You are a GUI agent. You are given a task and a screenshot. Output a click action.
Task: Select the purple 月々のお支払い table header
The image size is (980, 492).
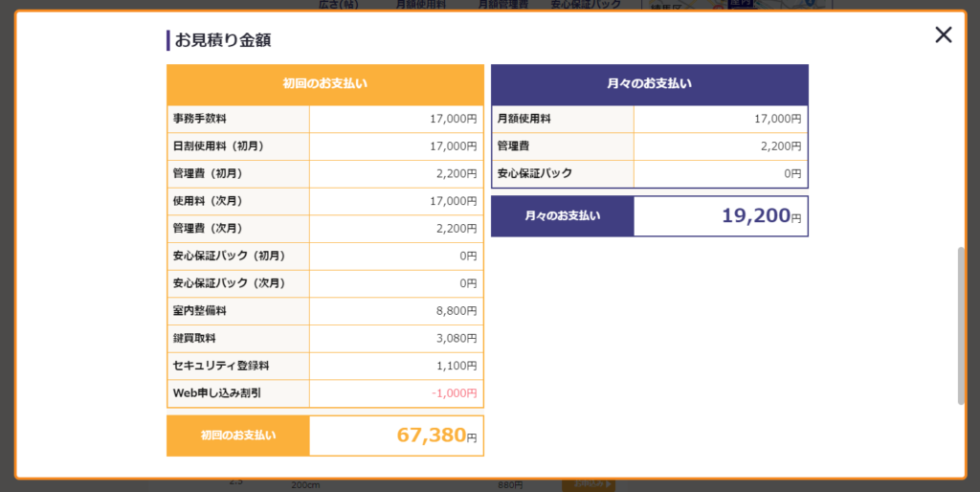coord(649,84)
